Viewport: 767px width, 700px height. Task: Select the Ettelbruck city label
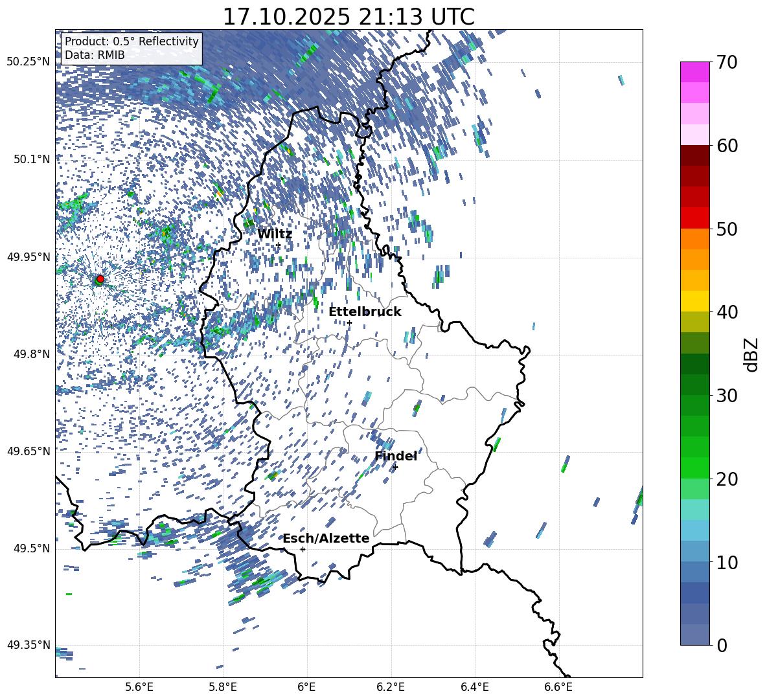click(x=365, y=311)
